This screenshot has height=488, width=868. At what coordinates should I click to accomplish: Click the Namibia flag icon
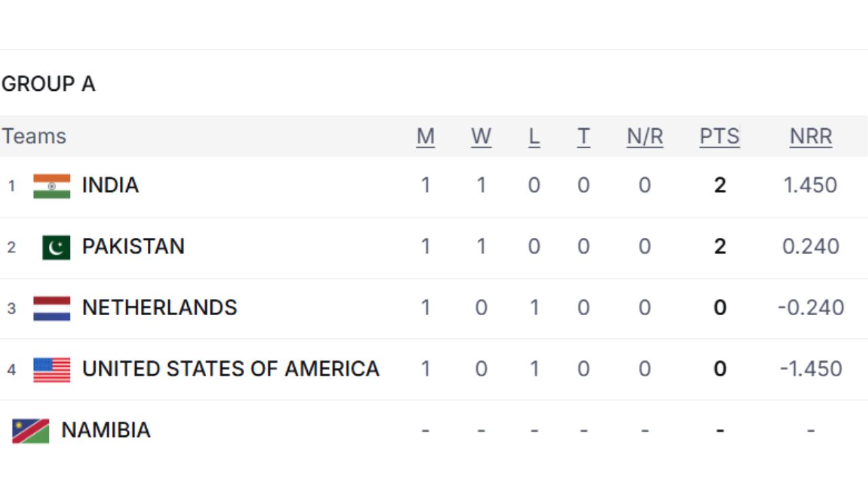click(x=32, y=430)
